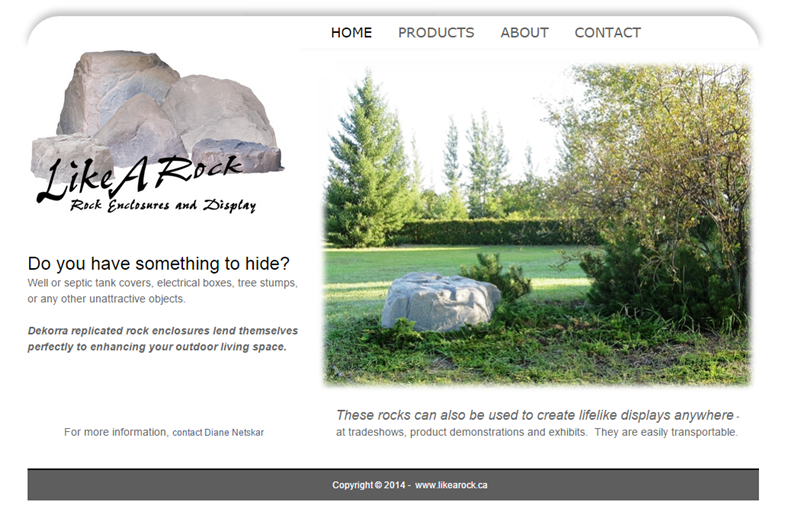Screen dimensions: 800x511
Task: Click the contact Diane Netskar link
Action: click(218, 432)
